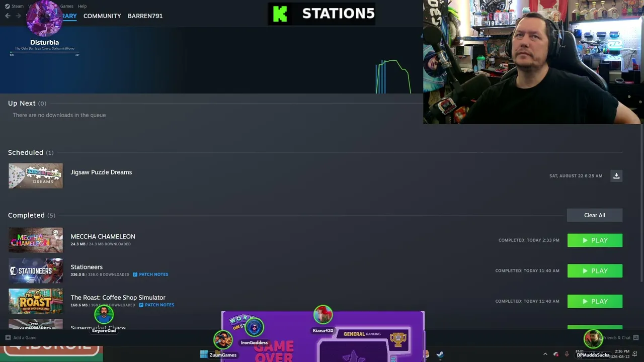Open the Help menu

(82, 6)
